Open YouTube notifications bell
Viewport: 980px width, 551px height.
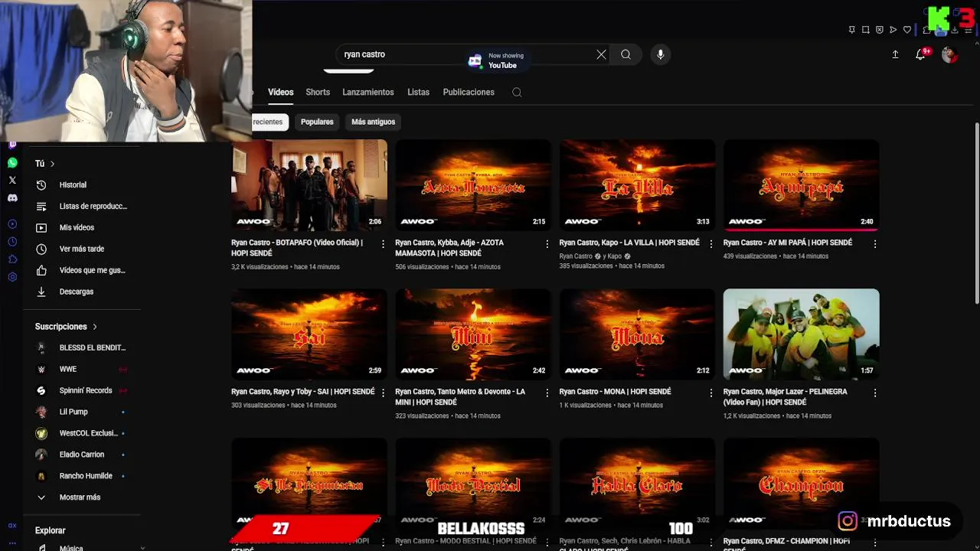(x=921, y=54)
